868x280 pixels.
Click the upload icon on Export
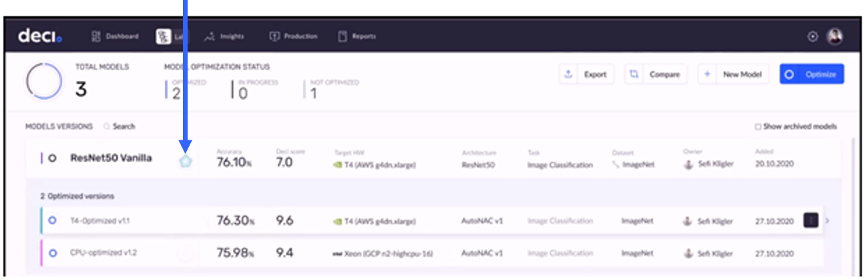coord(569,74)
